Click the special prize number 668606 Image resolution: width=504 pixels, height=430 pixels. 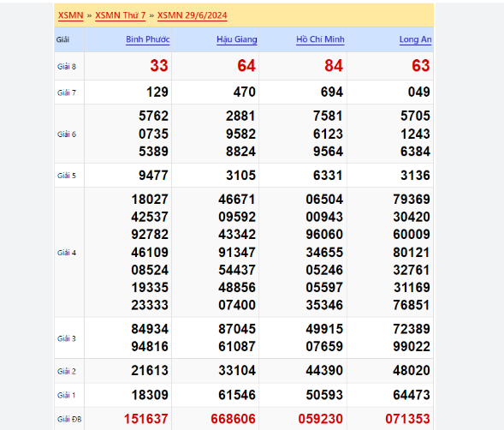234,419
